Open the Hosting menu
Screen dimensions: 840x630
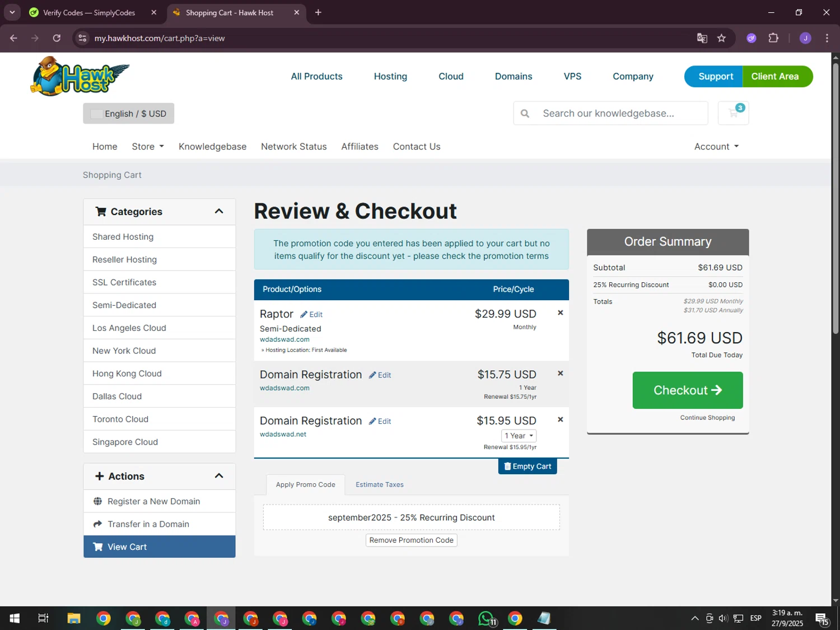tap(390, 77)
